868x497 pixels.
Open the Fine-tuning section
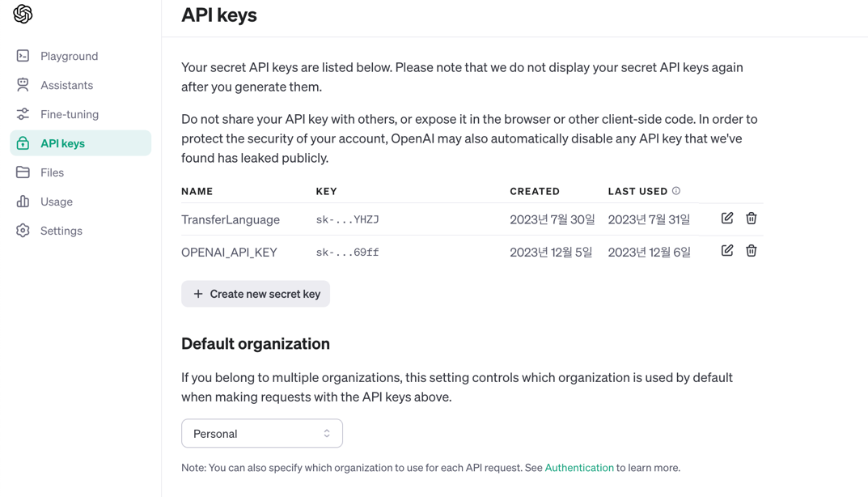(70, 114)
